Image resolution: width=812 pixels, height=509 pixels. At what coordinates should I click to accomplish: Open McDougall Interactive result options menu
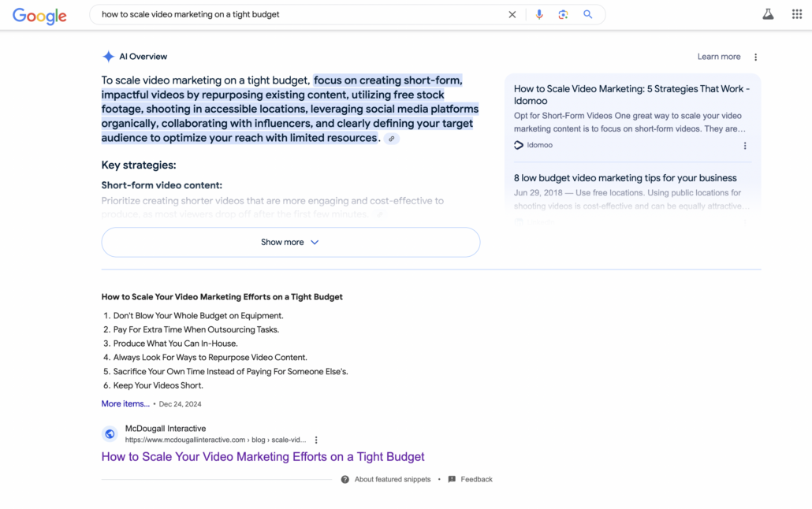coord(316,440)
